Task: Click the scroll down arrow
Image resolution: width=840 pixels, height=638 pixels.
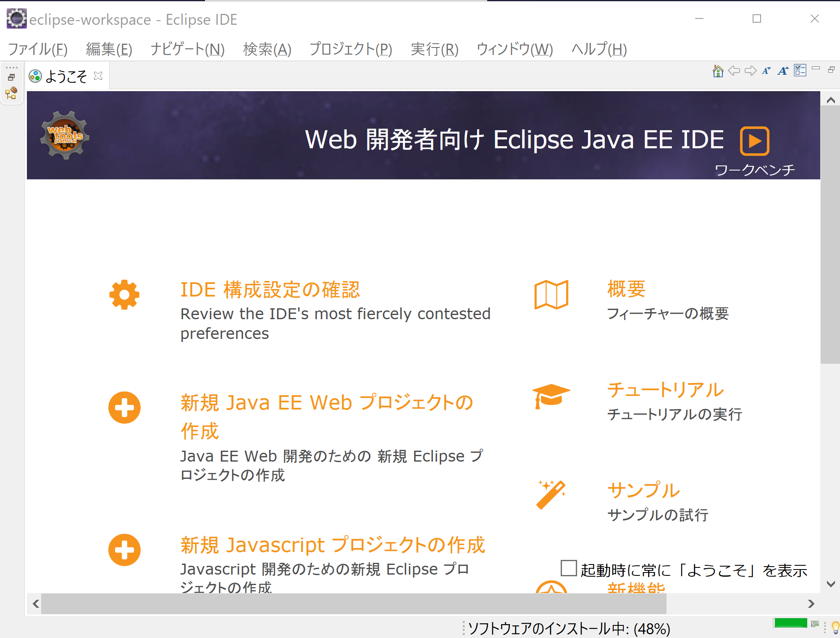Action: pos(830,584)
